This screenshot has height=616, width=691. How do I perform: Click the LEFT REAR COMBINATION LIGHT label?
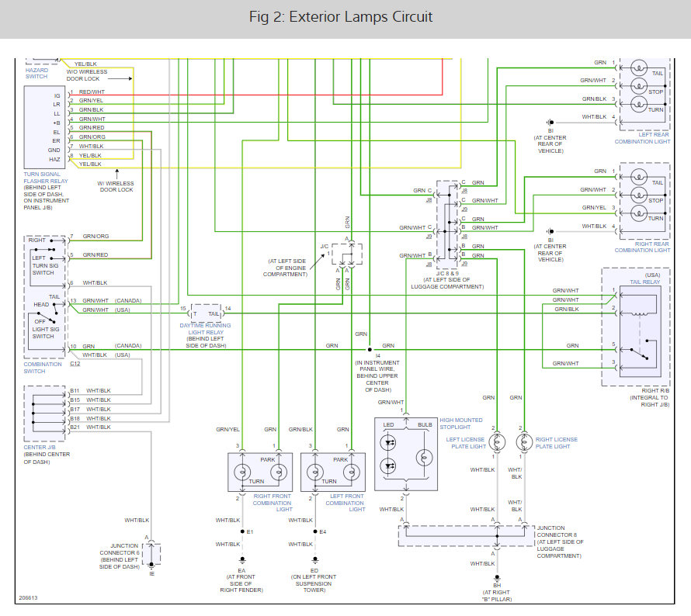(x=643, y=138)
